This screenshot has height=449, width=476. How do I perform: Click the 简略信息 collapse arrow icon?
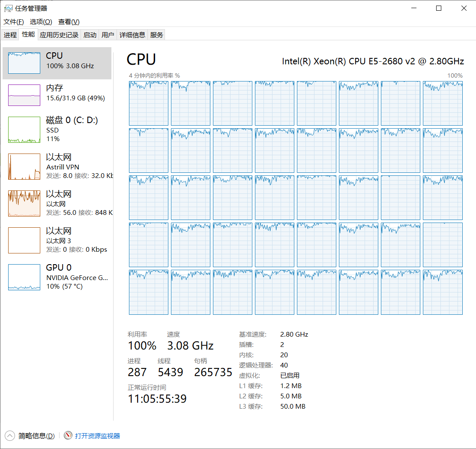coord(10,436)
